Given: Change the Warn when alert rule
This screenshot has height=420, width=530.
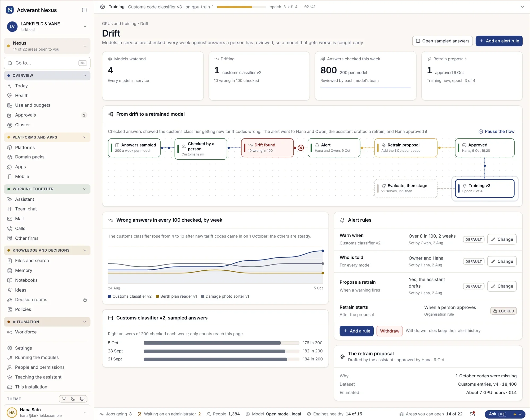Looking at the screenshot, I should (x=502, y=239).
